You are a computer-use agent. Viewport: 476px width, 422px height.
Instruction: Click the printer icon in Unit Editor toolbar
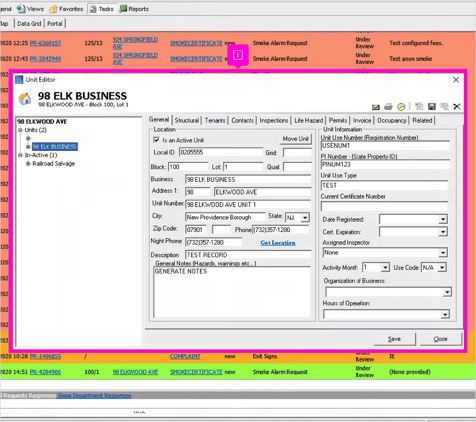tap(388, 107)
